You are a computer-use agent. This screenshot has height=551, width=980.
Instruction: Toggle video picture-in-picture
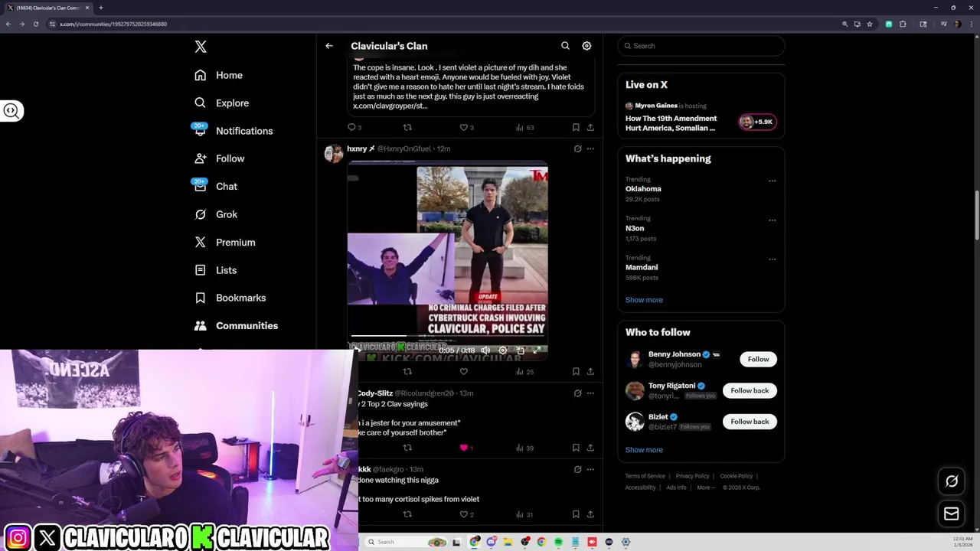[x=520, y=350]
